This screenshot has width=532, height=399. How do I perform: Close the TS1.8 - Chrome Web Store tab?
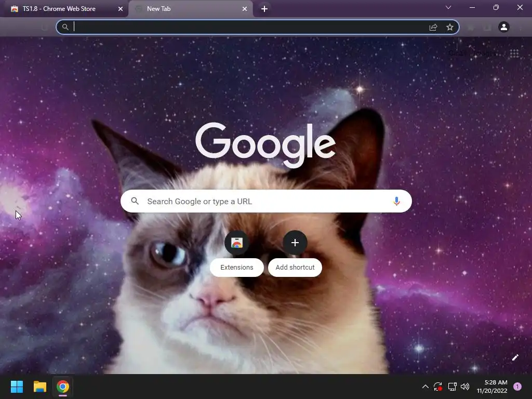pos(121,9)
